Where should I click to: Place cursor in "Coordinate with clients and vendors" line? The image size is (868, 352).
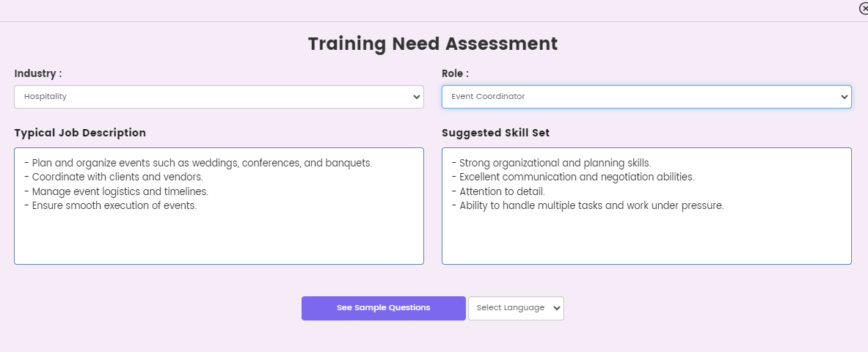tap(117, 177)
